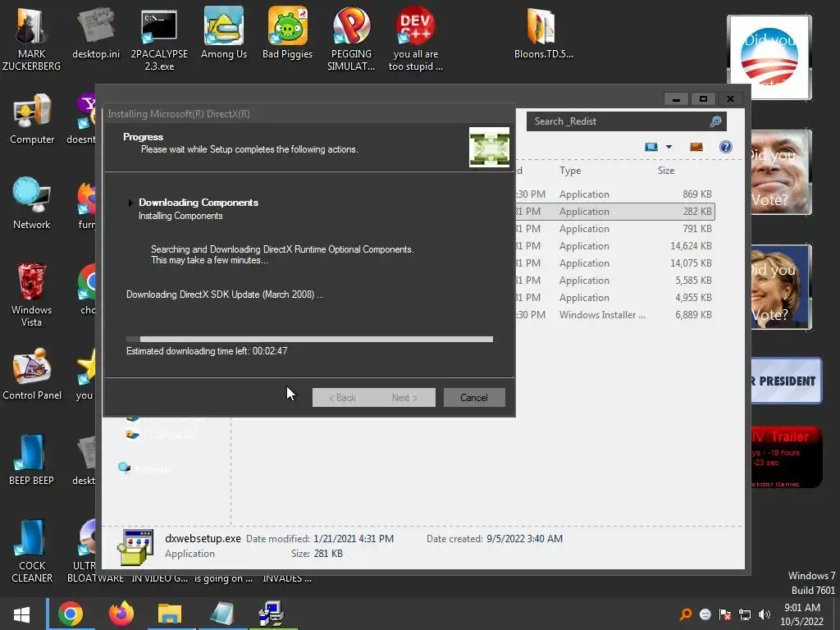Open the BEEP BEEP desktop icon
This screenshot has height=630, width=840.
pyautogui.click(x=31, y=459)
